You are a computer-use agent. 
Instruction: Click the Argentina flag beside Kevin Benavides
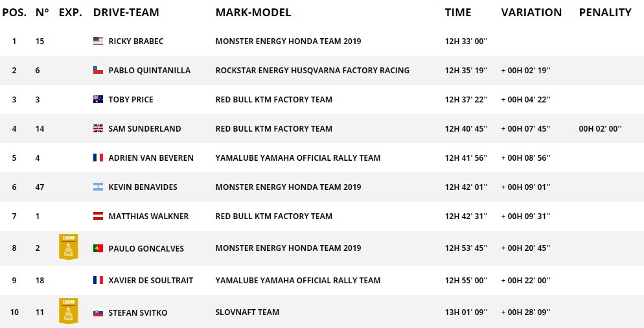point(98,187)
